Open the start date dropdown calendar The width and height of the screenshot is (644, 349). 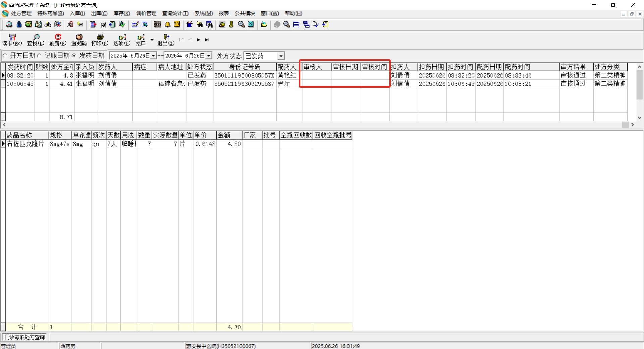153,56
